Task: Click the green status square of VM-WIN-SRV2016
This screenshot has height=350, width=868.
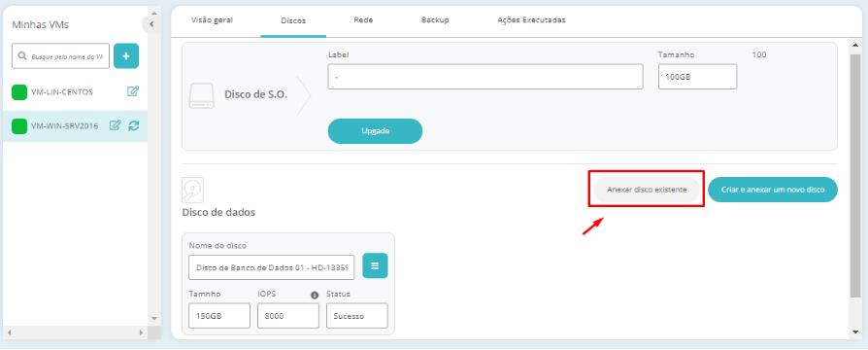Action: (19, 126)
